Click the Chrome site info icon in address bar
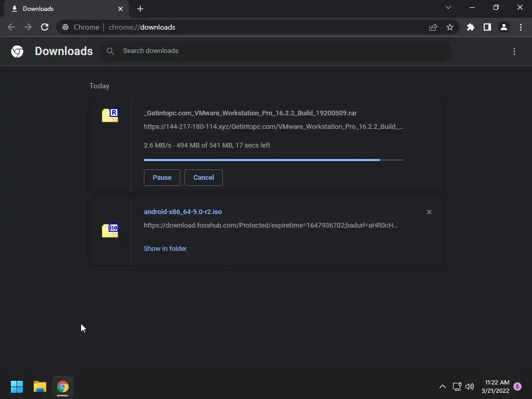This screenshot has width=532, height=399. (x=65, y=27)
